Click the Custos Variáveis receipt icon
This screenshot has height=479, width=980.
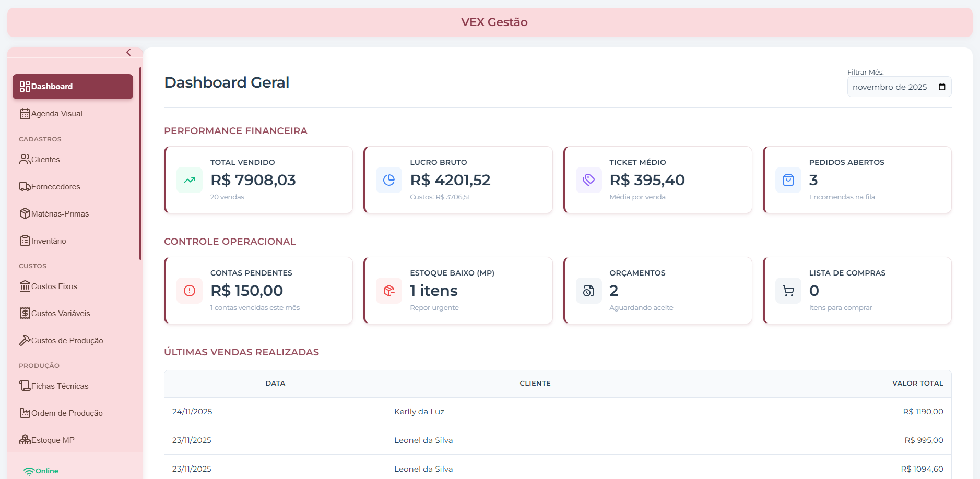tap(25, 313)
